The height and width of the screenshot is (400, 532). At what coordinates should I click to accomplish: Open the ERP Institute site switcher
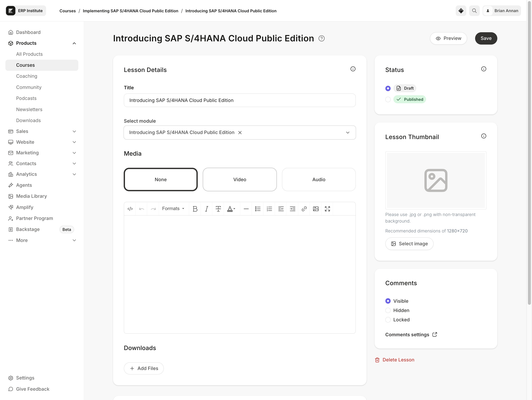[x=26, y=11]
